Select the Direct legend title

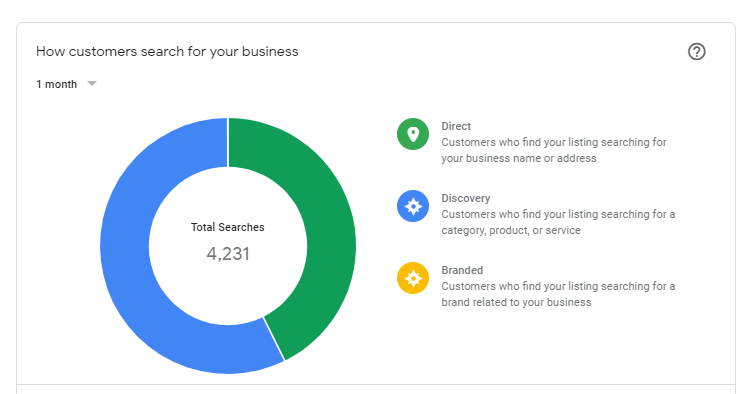456,126
